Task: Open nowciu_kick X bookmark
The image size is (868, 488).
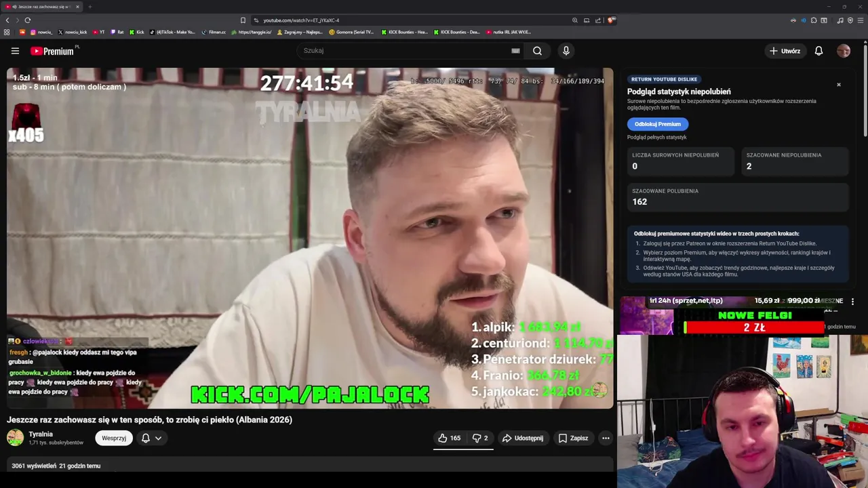Action: click(73, 32)
